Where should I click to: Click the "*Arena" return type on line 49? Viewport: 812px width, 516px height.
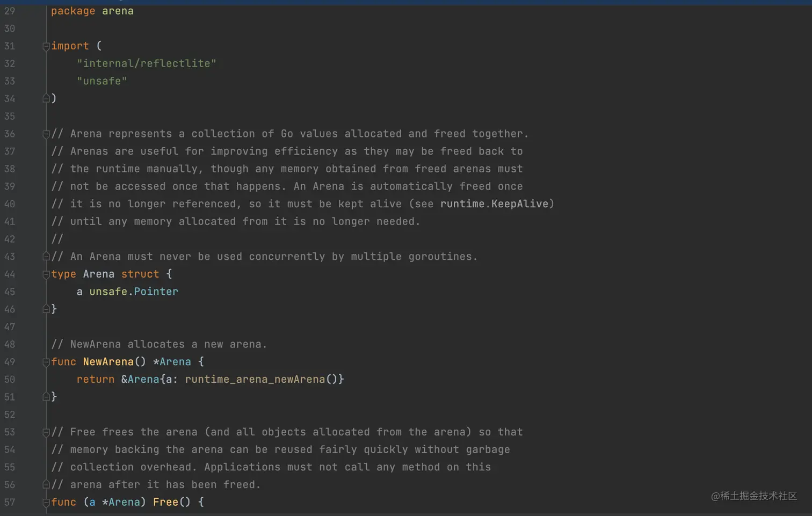coord(172,362)
